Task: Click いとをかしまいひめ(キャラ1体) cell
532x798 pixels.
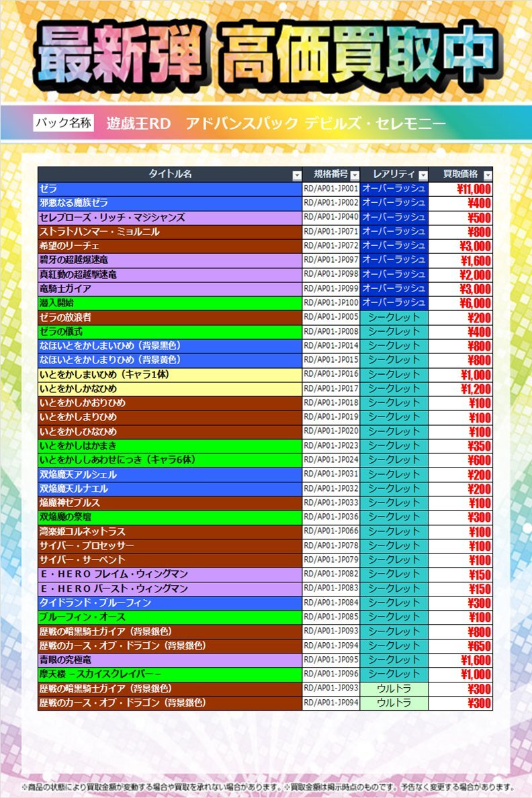Action: (170, 375)
